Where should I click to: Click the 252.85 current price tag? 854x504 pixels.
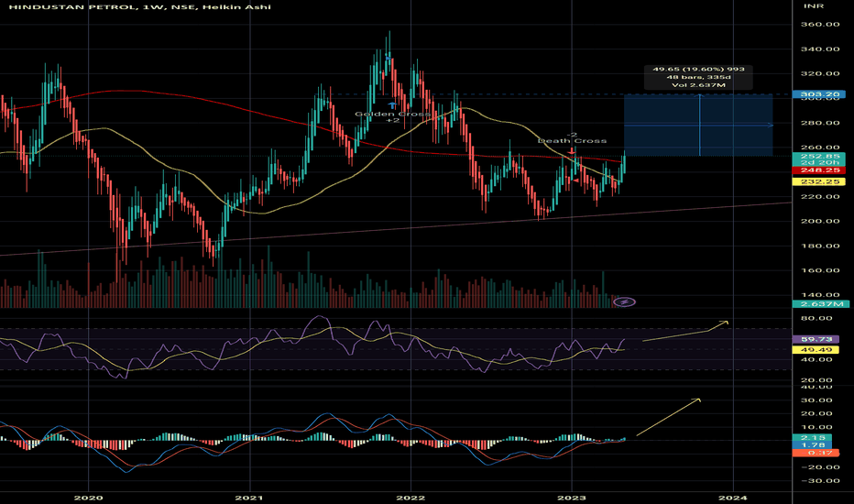(x=819, y=157)
